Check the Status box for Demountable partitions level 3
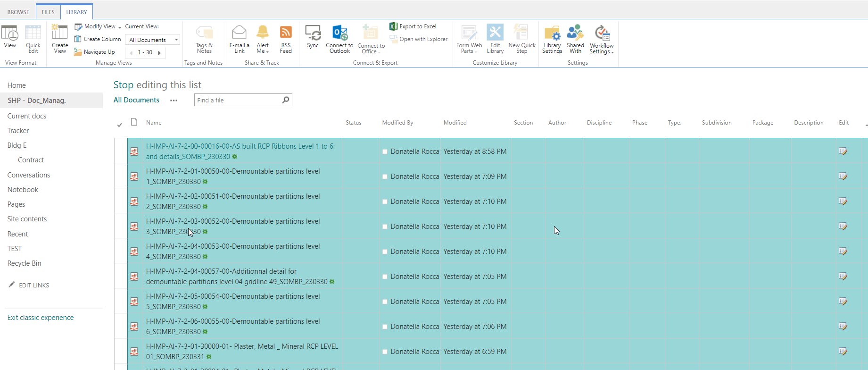 (x=385, y=227)
